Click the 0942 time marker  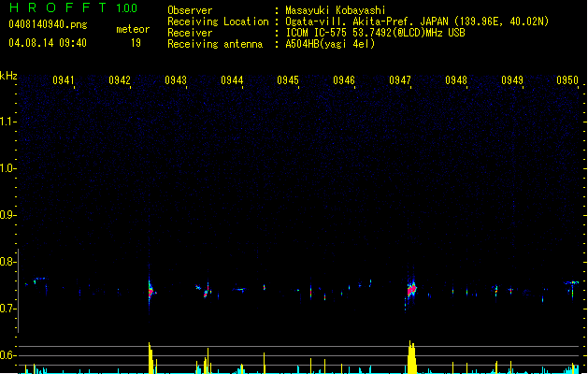click(x=120, y=80)
